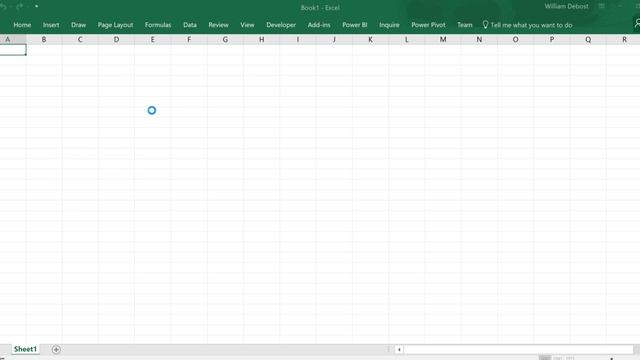Click the lightbulb Tell me icon
640x360 pixels.
[x=485, y=25]
